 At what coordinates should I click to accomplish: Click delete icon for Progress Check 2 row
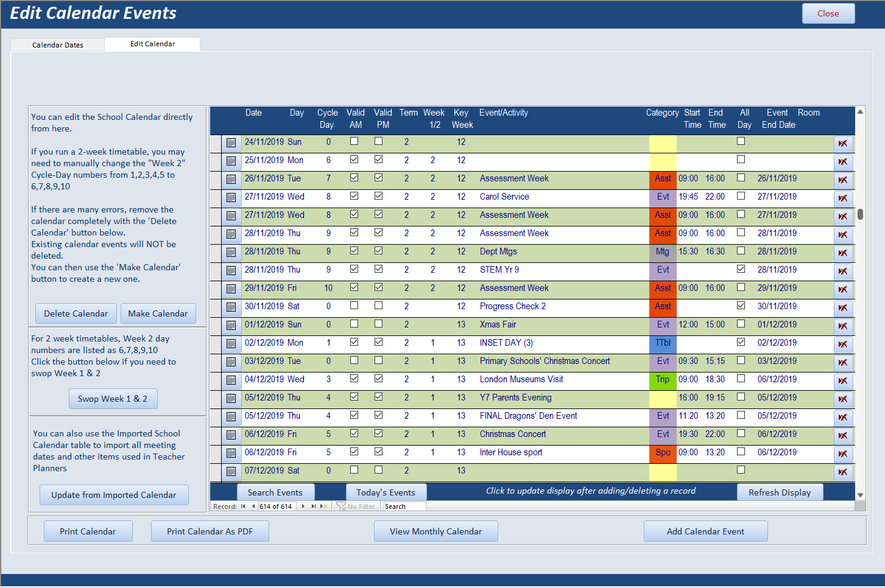coord(843,308)
